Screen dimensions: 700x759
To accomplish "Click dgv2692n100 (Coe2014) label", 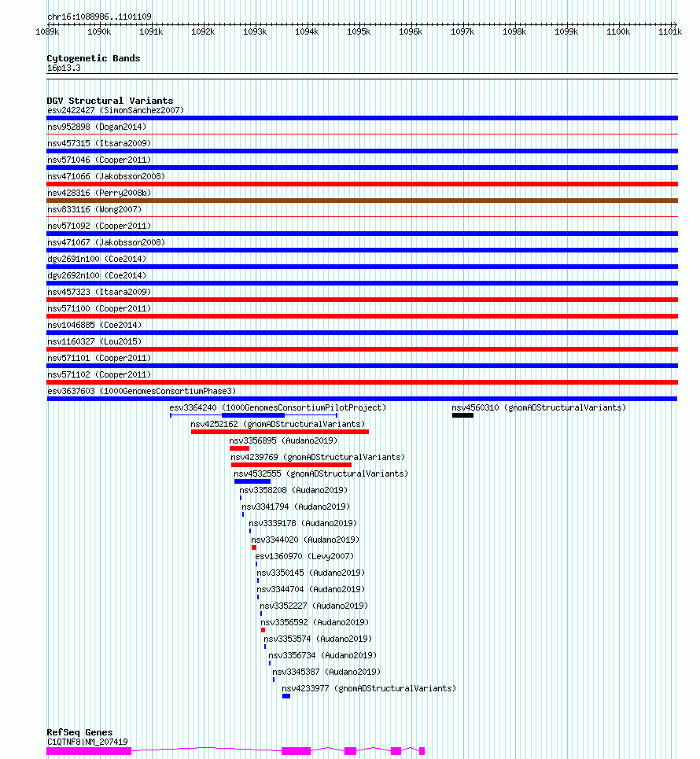I will click(x=97, y=275).
